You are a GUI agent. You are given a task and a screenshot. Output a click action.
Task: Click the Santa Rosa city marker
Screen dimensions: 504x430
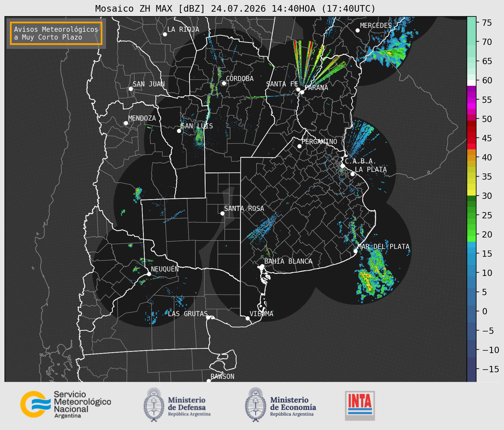click(222, 213)
